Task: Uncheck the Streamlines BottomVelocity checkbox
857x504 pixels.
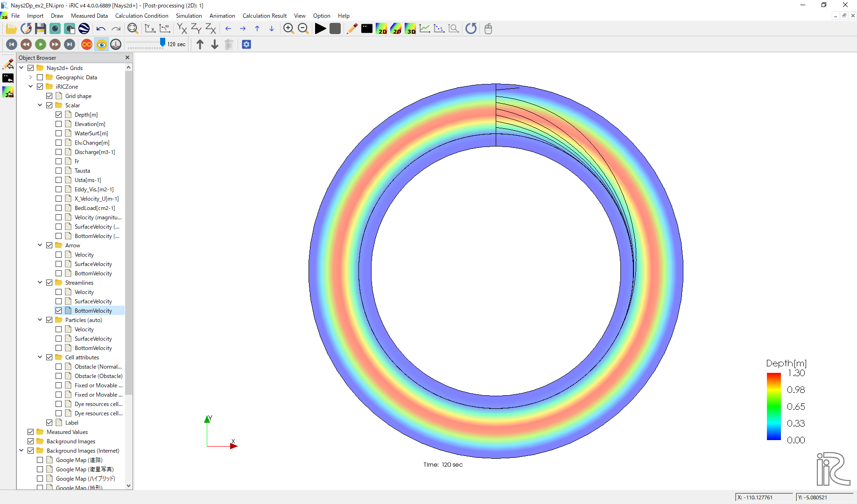Action: 58,311
